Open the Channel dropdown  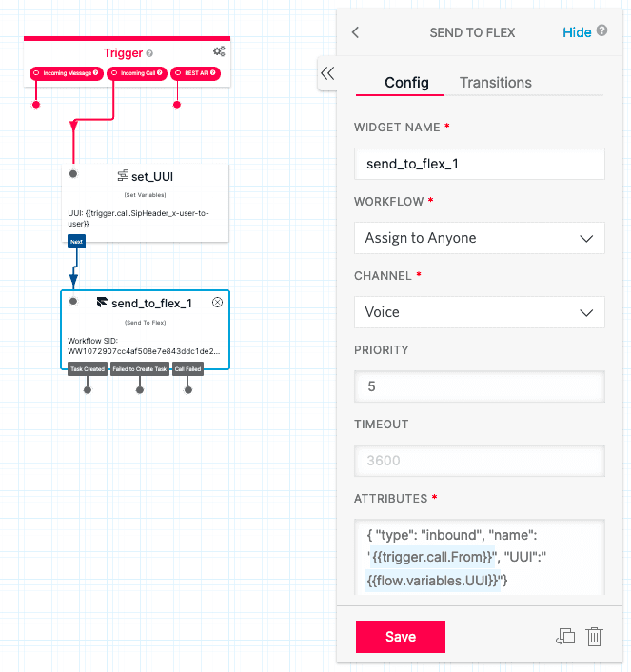point(479,312)
